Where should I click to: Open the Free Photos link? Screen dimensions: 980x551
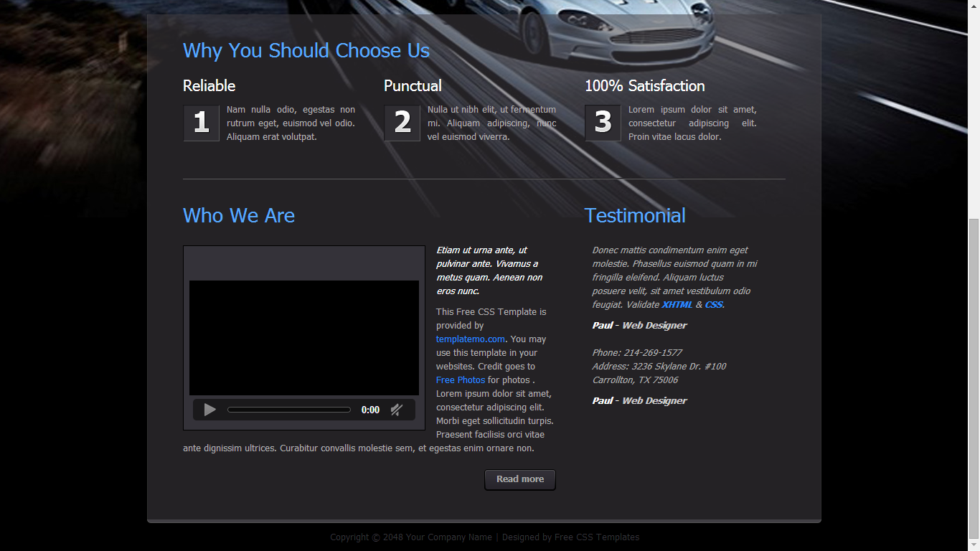[460, 380]
